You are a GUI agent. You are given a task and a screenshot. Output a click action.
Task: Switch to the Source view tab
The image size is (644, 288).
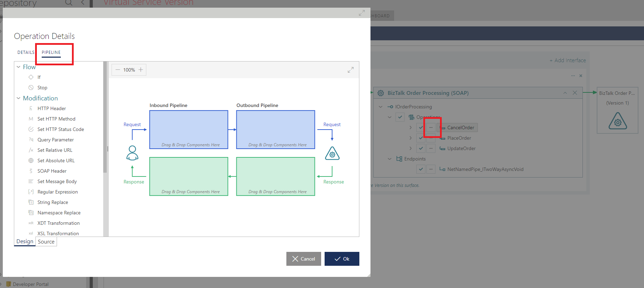coord(46,242)
